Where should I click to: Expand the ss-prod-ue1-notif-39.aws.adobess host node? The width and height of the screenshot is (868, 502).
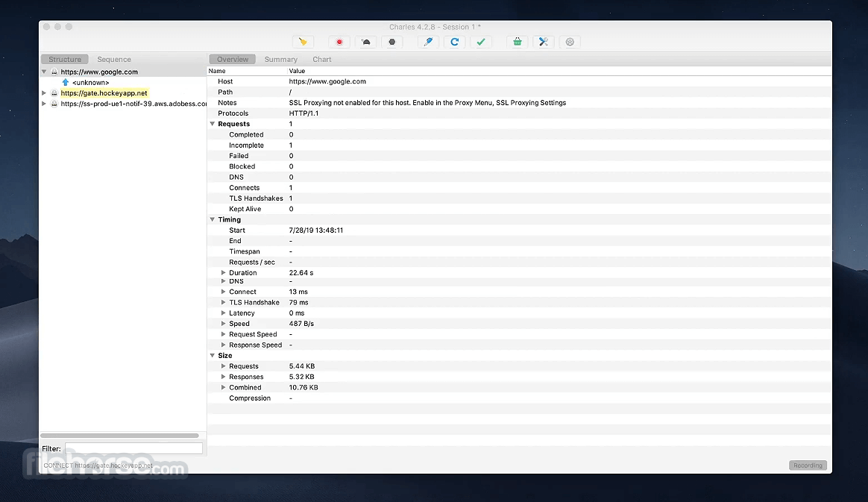point(44,104)
